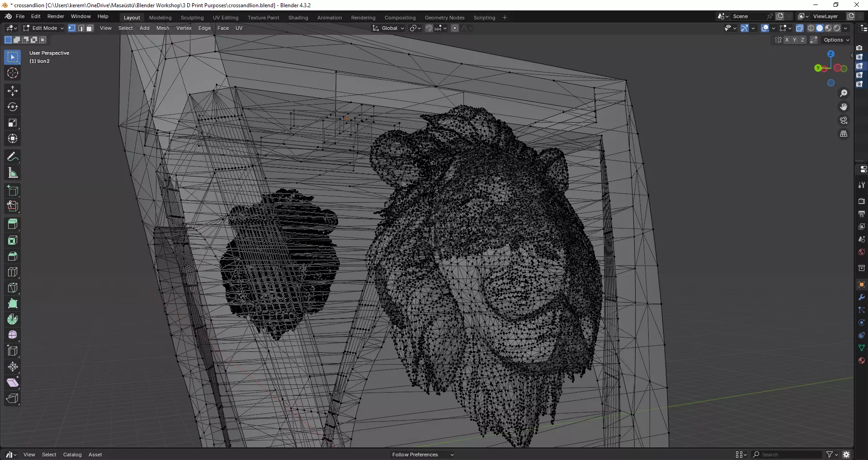Switch to the Sculpting workspace tab
Screen dimensions: 868x460
point(192,18)
